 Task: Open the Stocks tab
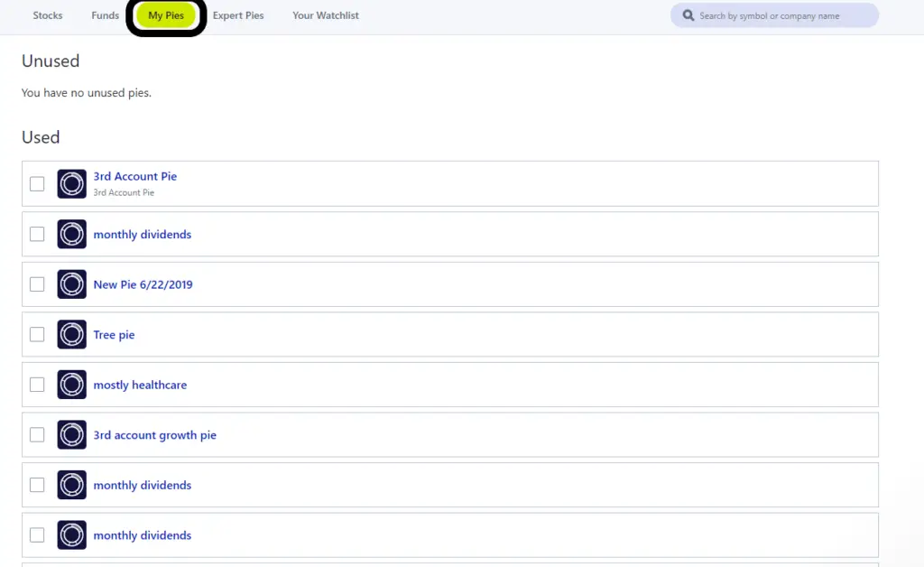click(48, 15)
